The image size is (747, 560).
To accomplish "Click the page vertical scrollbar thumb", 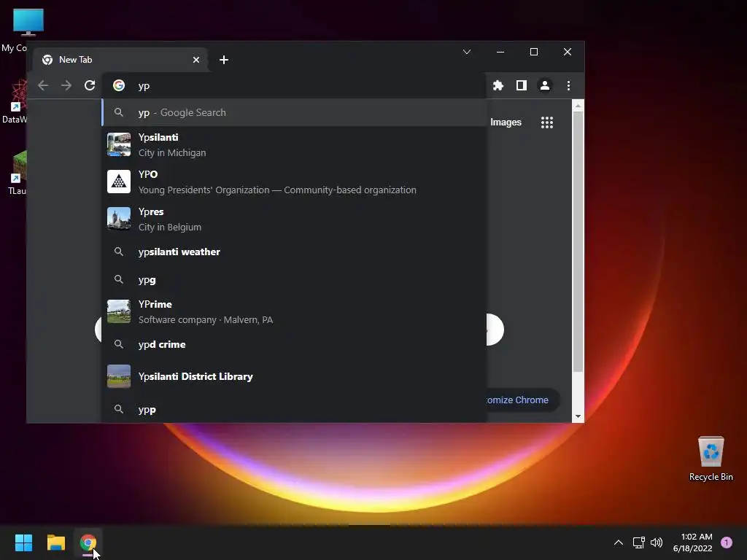I will coord(578,242).
